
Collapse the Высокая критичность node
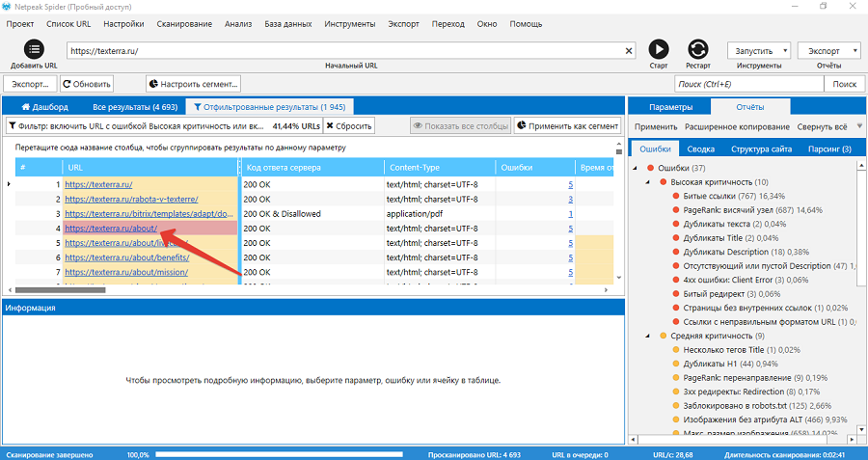(647, 182)
